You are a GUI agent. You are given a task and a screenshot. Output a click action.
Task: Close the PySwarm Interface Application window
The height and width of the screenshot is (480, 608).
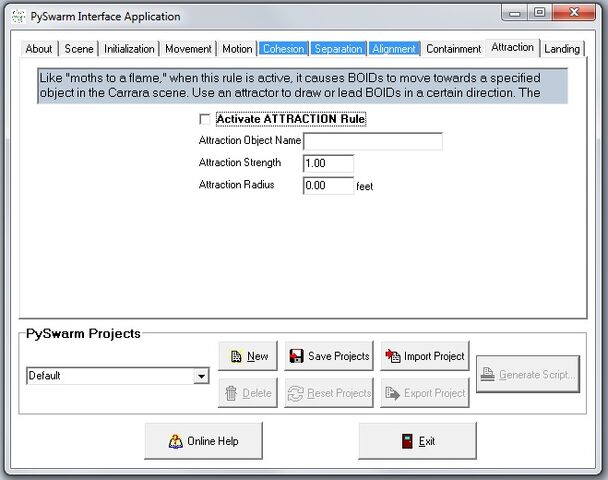[x=574, y=13]
